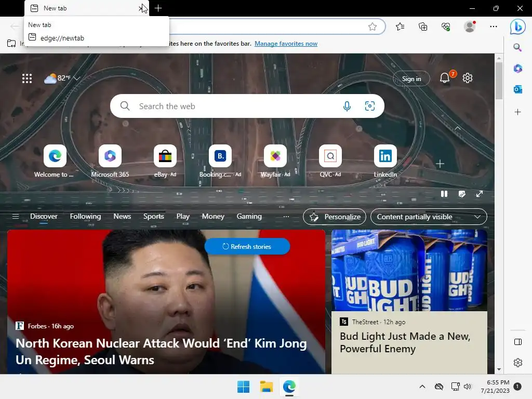
Task: Open page settings gear icon
Action: (x=468, y=78)
